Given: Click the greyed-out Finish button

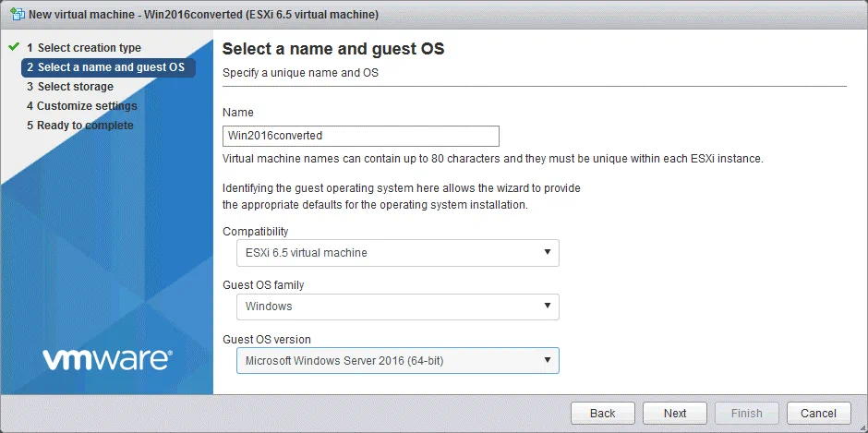Looking at the screenshot, I should [746, 414].
